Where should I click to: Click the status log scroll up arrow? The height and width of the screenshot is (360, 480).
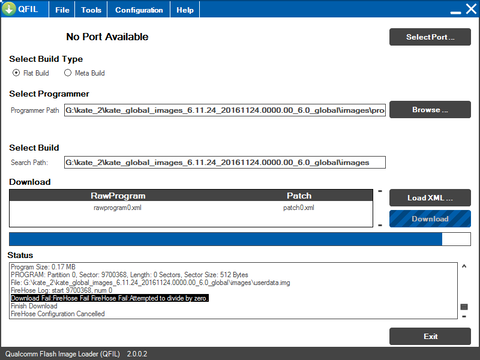(464, 266)
